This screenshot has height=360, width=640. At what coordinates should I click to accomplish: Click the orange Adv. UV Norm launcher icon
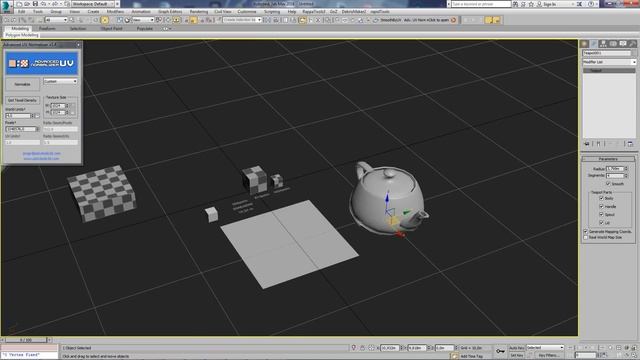point(453,20)
